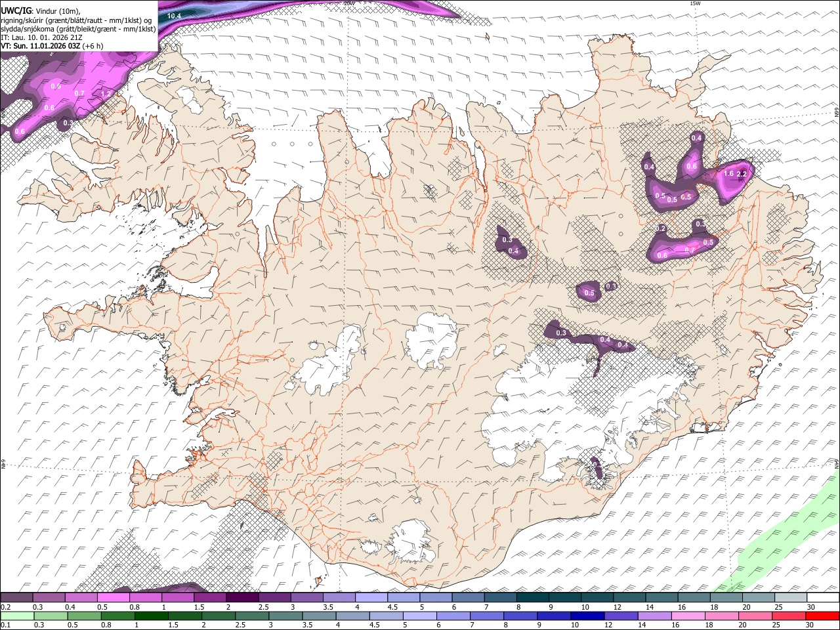Viewport: 840px width, 630px height.
Task: Select the "rigning/skúrir" description line
Action: (x=77, y=20)
